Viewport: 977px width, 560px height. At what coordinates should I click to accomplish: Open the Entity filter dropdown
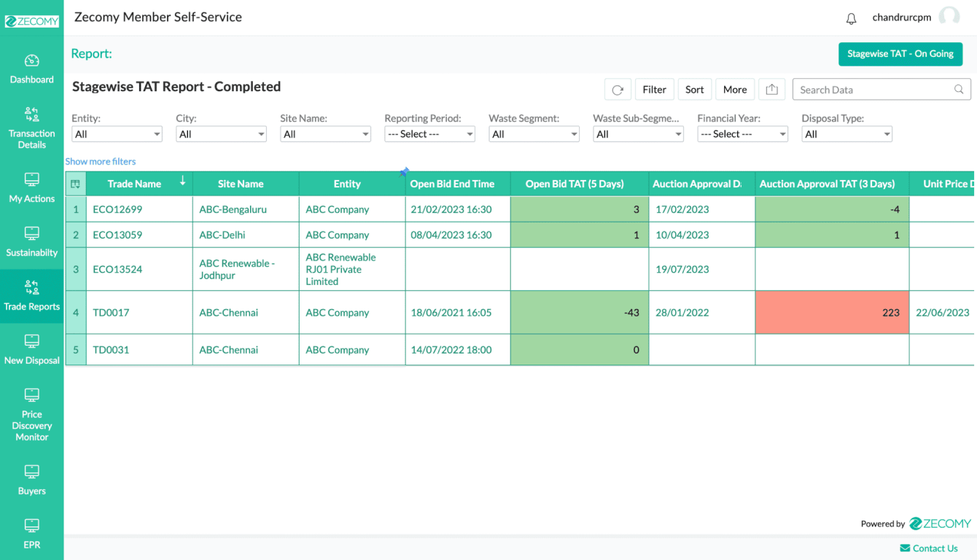pos(117,133)
